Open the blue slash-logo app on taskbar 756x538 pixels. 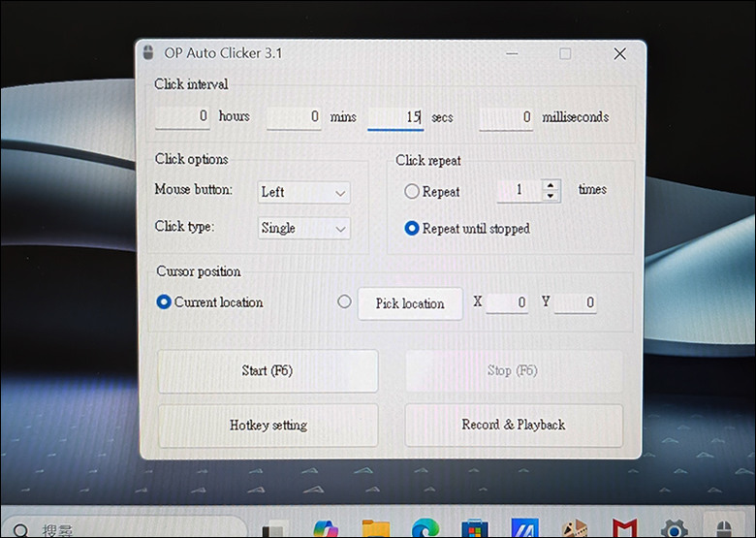[524, 529]
